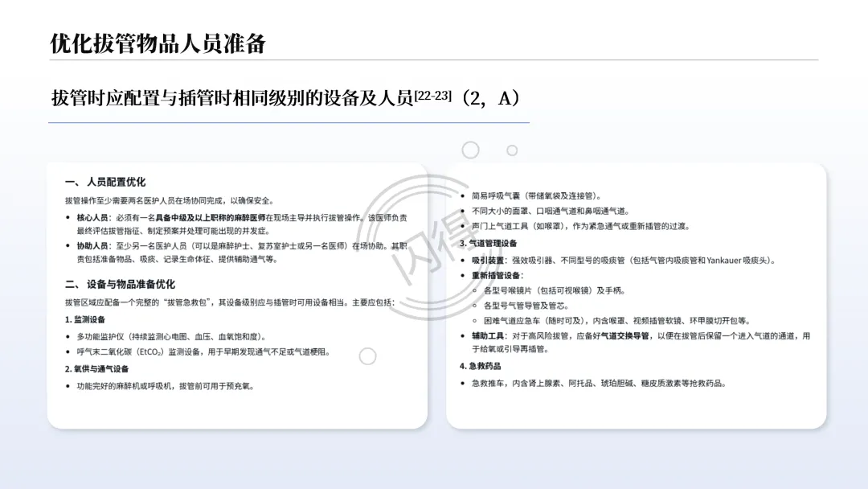This screenshot has width=868, height=489.
Task: Click the subheading 4. 急救药品
Action: (x=481, y=366)
